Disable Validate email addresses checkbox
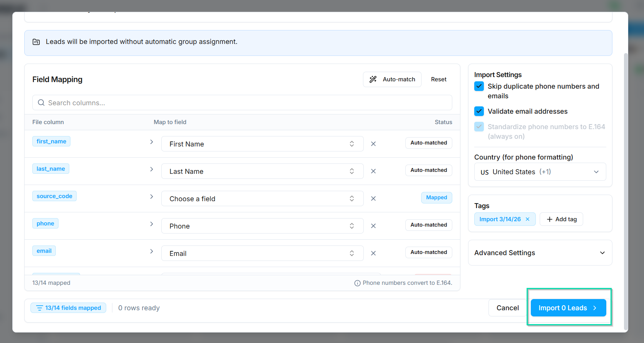This screenshot has height=343, width=644. click(479, 111)
